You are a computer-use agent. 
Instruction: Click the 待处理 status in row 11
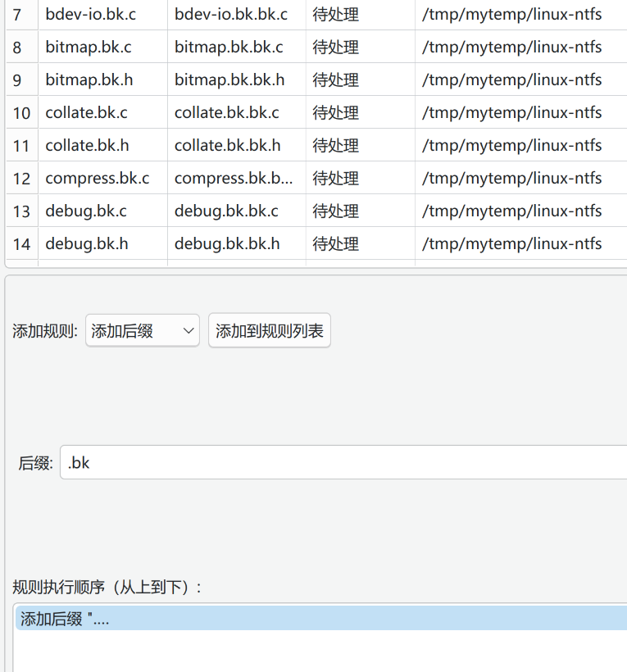click(x=361, y=145)
